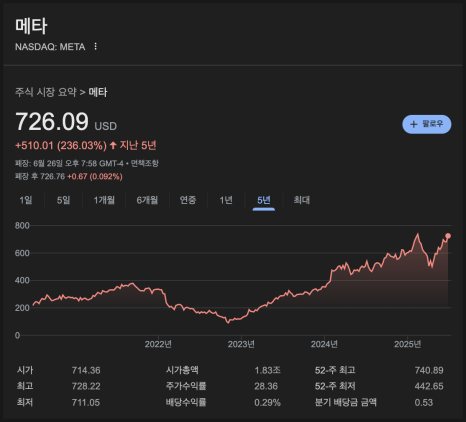Click the 52-주 최고 value 740.89
Screen dimensions: 466x422
[x=429, y=370]
